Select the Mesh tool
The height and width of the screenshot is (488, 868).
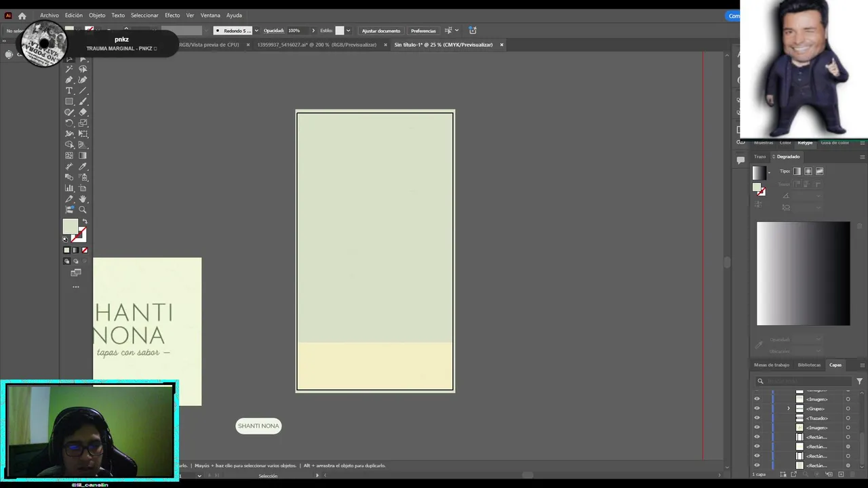point(69,156)
